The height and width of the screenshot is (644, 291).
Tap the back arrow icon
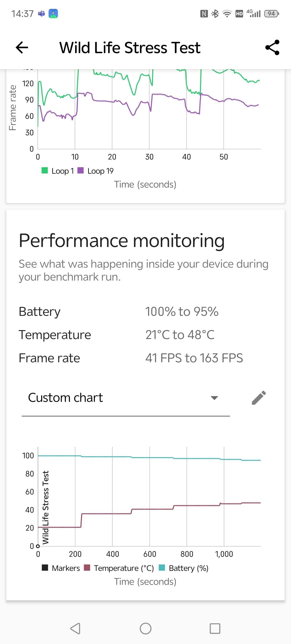[22, 47]
